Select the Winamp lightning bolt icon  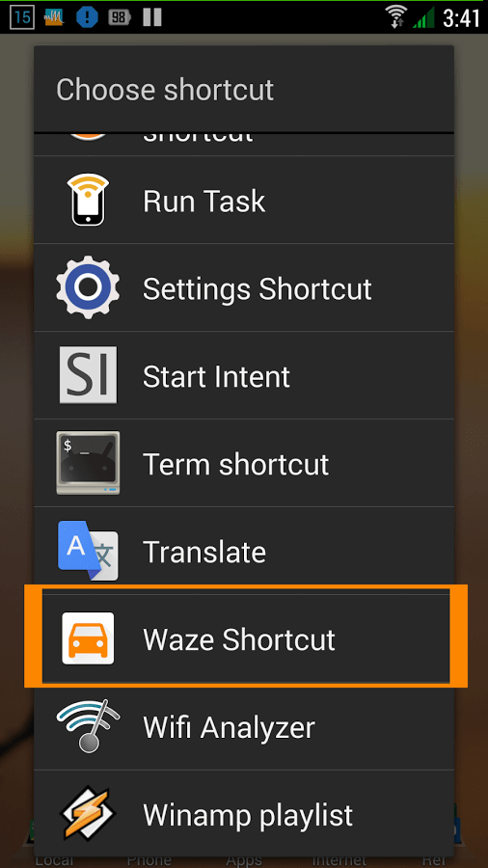tap(88, 814)
